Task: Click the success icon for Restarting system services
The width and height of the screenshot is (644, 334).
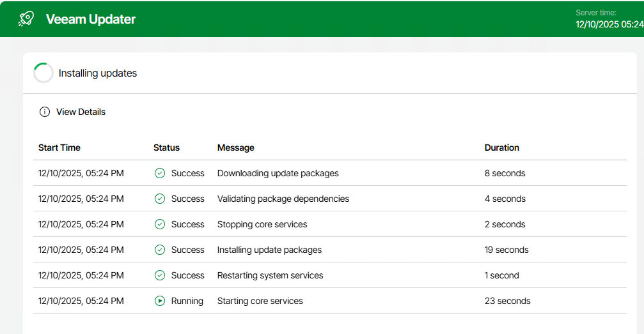Action: (x=160, y=275)
